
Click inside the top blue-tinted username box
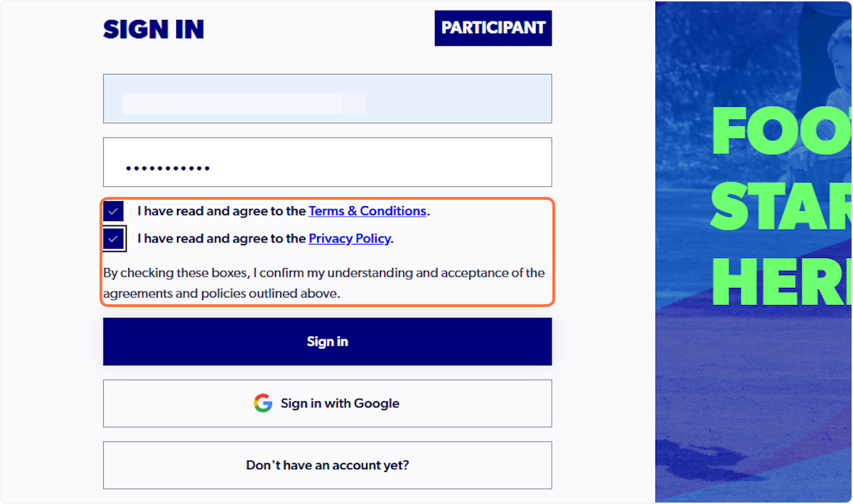[x=327, y=98]
